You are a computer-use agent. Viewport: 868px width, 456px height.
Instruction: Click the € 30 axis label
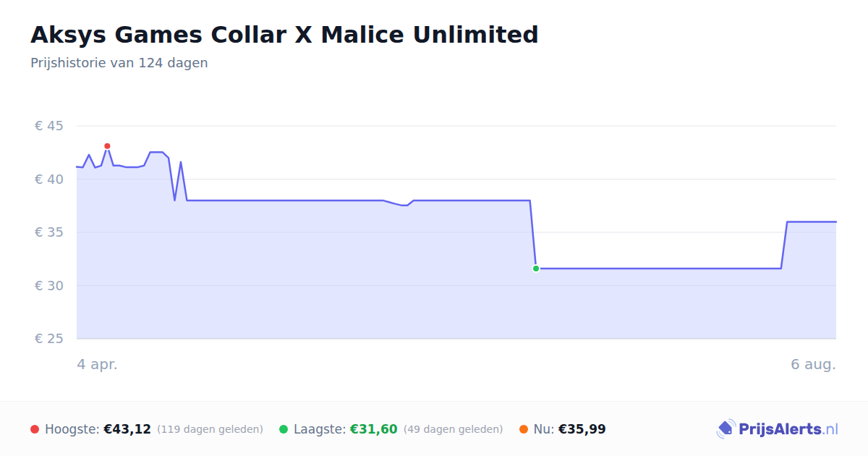pyautogui.click(x=49, y=286)
